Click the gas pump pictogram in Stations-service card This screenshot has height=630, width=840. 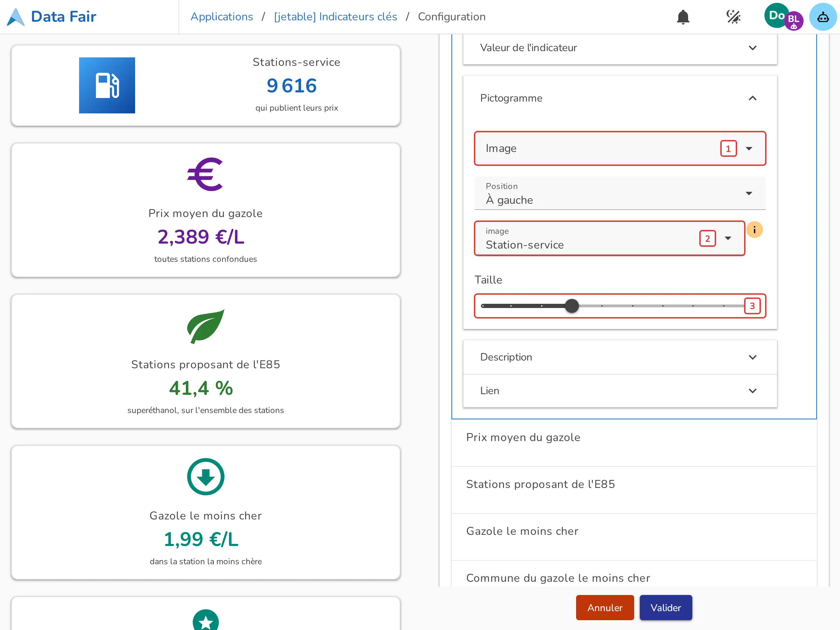tap(107, 85)
